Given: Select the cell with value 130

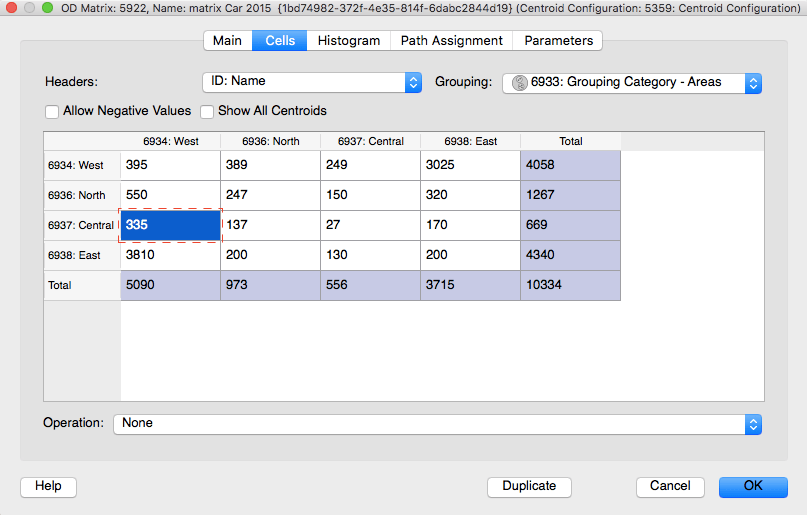Looking at the screenshot, I should pyautogui.click(x=371, y=255).
